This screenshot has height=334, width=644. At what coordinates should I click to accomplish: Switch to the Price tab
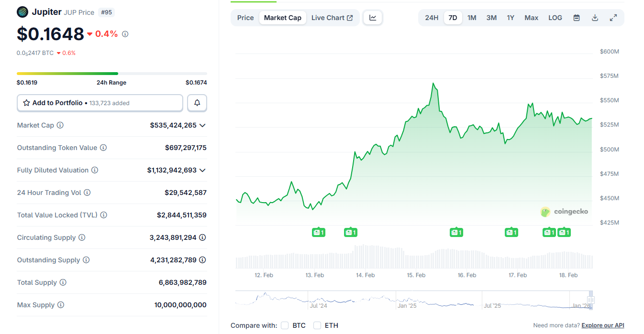point(245,17)
